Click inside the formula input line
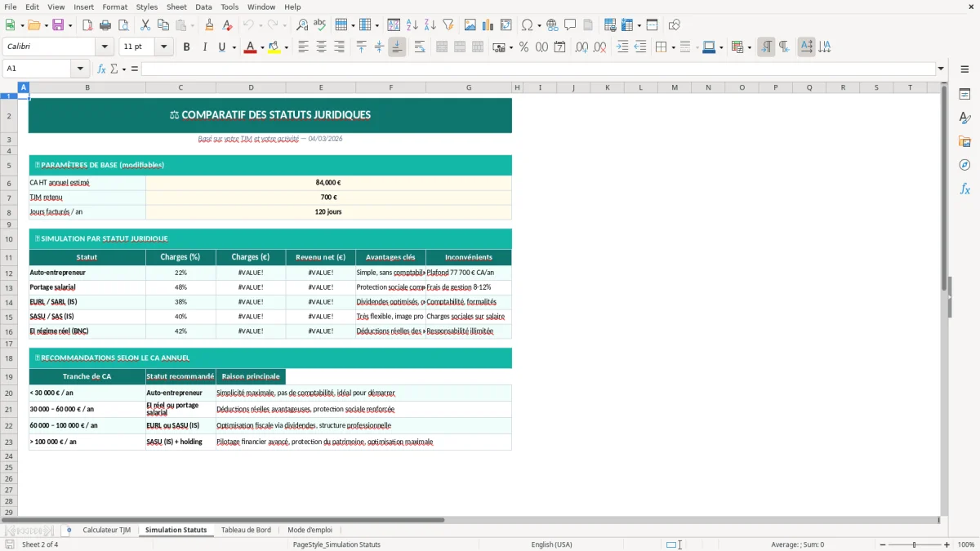980x551 pixels. (x=537, y=69)
